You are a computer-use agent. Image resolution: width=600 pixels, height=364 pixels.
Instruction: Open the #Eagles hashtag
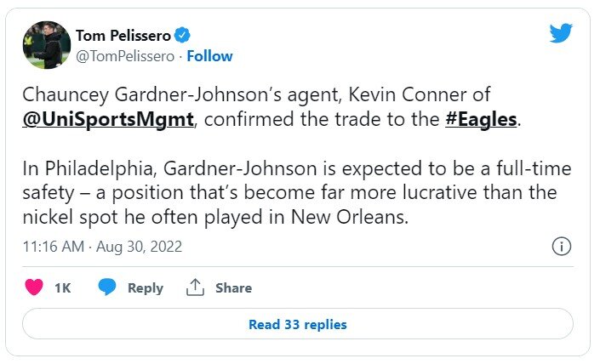click(481, 119)
